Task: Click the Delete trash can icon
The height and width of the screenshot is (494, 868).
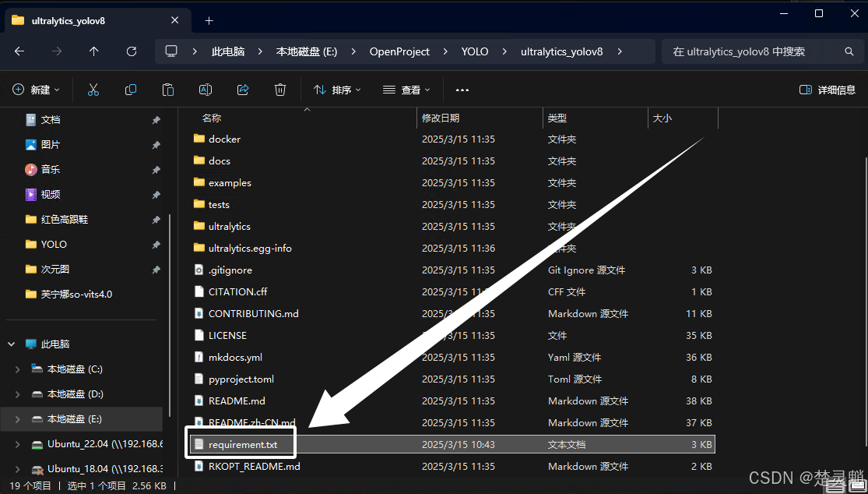Action: [x=281, y=90]
